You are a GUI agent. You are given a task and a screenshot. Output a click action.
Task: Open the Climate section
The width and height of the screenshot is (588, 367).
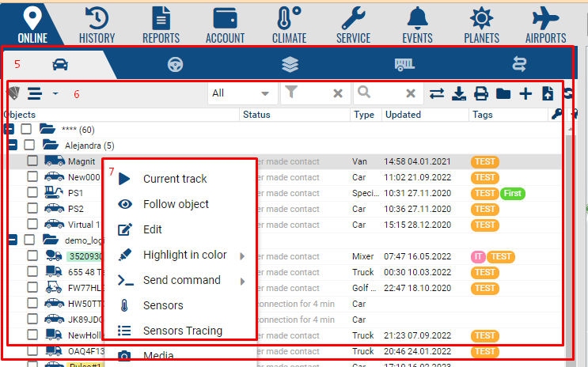point(289,25)
